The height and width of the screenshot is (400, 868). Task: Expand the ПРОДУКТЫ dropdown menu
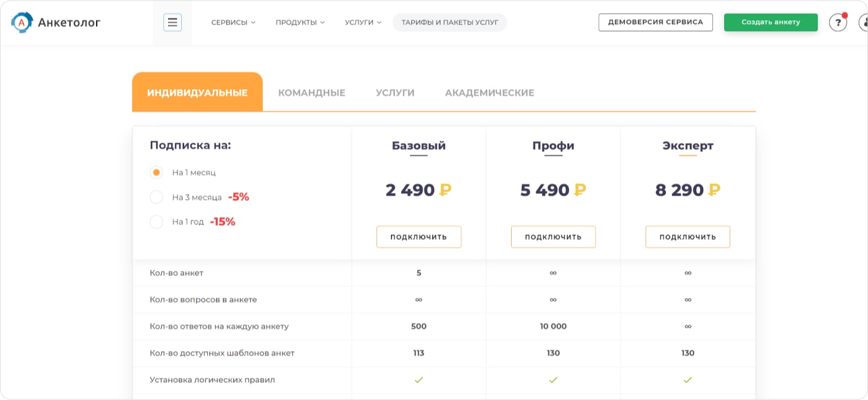[x=301, y=22]
